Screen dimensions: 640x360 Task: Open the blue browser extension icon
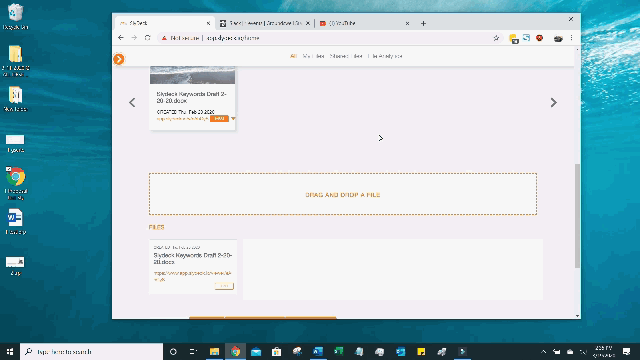[x=527, y=38]
